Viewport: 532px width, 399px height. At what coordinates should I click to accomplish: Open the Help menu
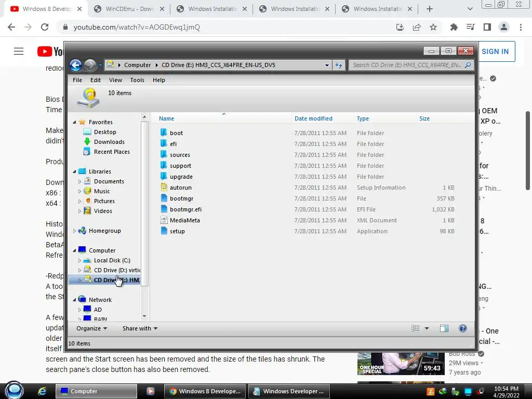click(x=159, y=80)
